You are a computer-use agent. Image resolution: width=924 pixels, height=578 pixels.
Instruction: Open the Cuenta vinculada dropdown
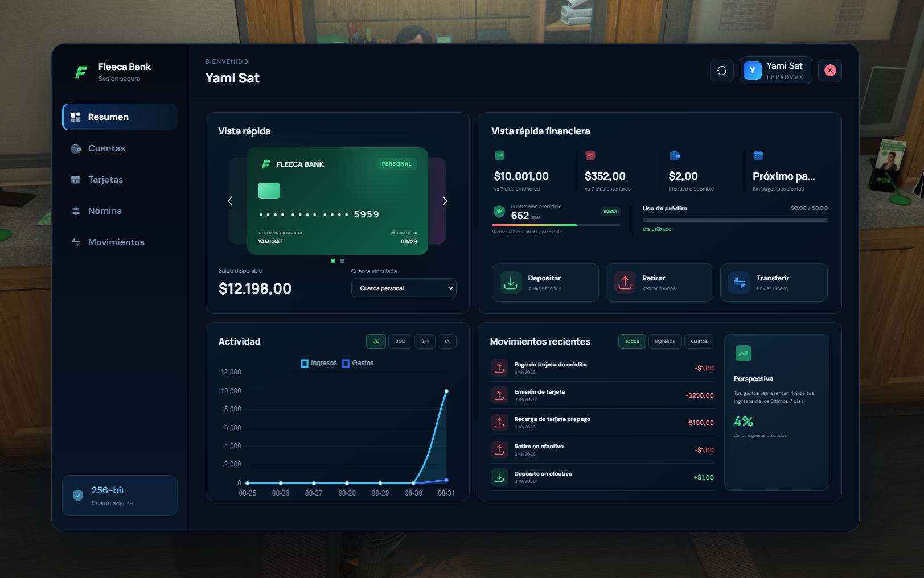tap(404, 288)
